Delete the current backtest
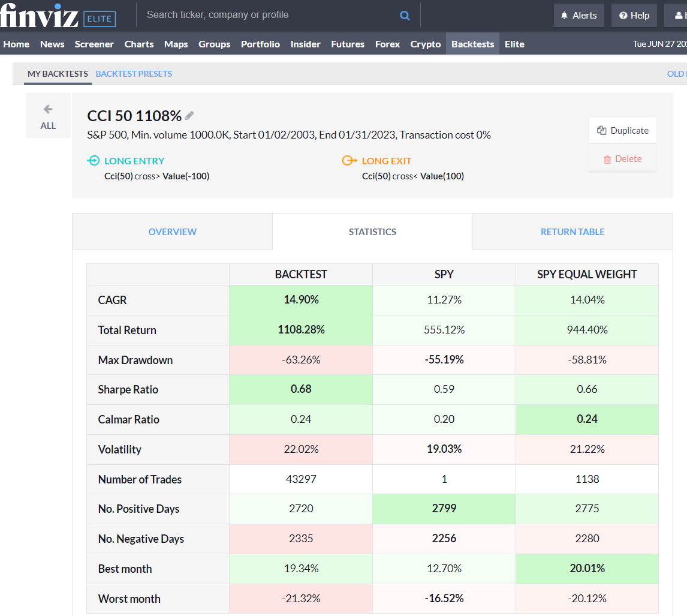 tap(622, 158)
